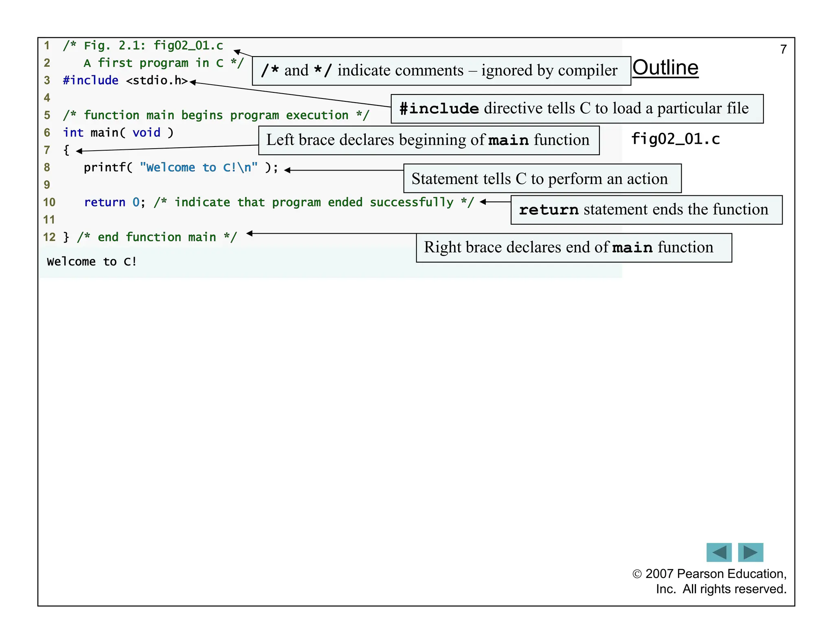Click the Welcome to C! program output

coord(92,262)
